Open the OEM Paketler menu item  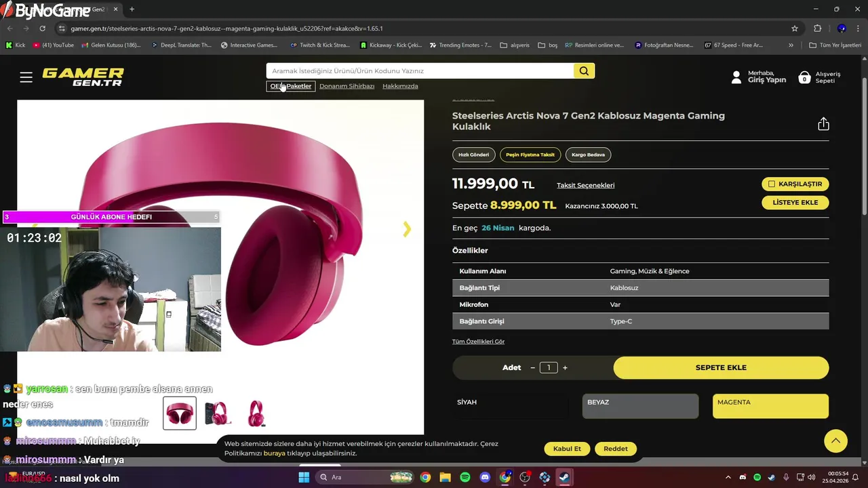(291, 86)
